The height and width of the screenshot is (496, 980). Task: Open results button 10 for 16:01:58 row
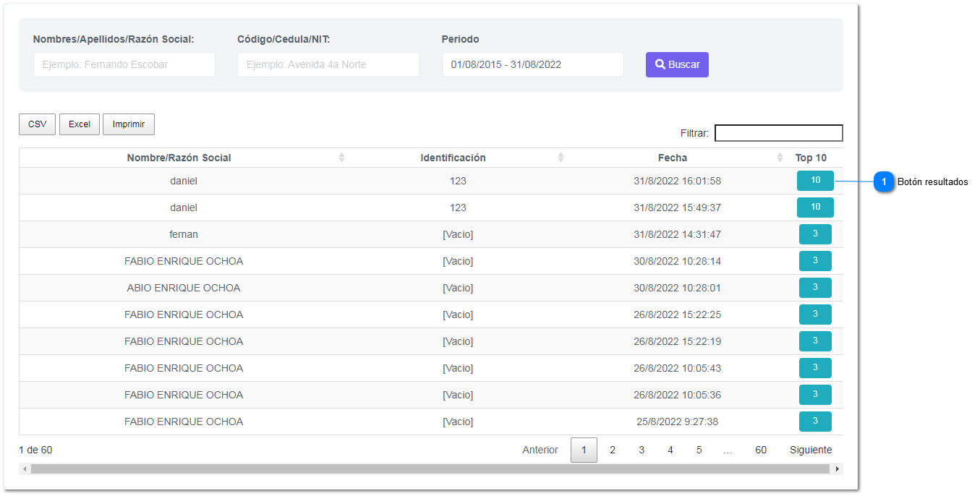[x=815, y=181]
